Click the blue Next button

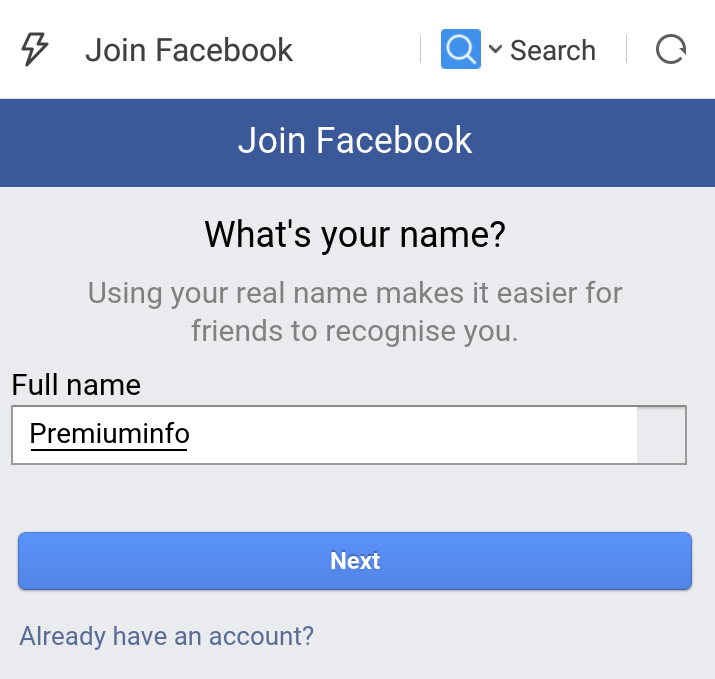(x=355, y=560)
